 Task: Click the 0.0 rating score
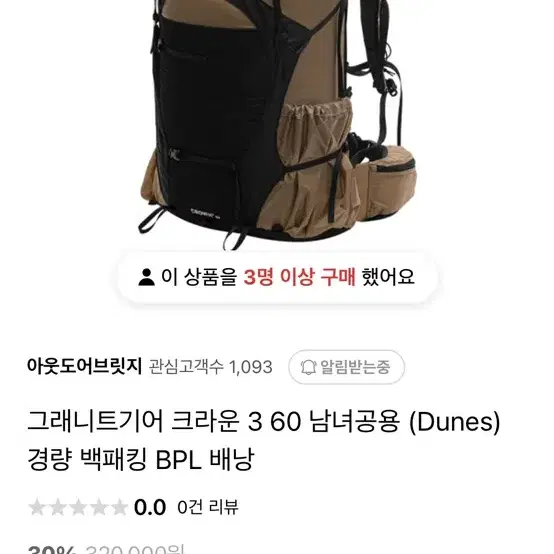click(150, 507)
